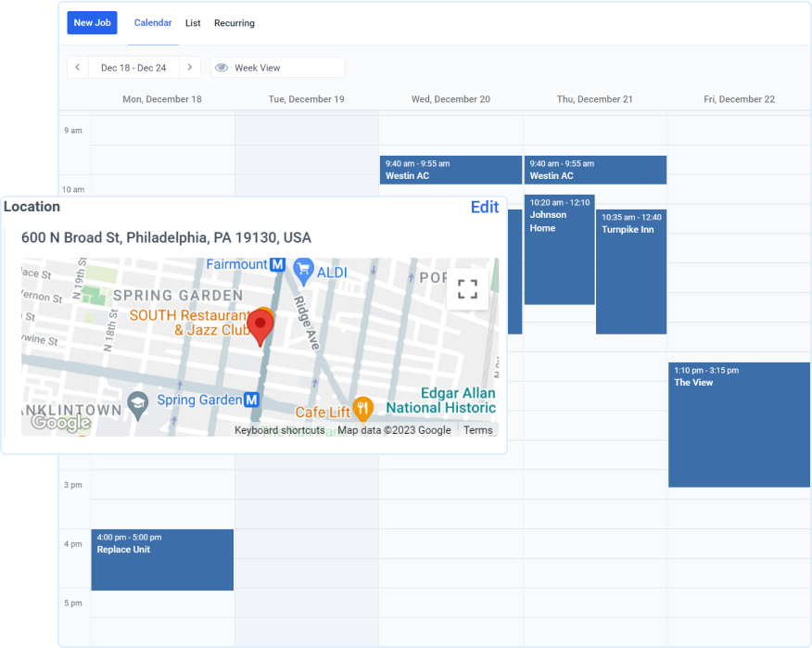Select the Calendar tab
This screenshot has width=812, height=648.
(x=152, y=22)
